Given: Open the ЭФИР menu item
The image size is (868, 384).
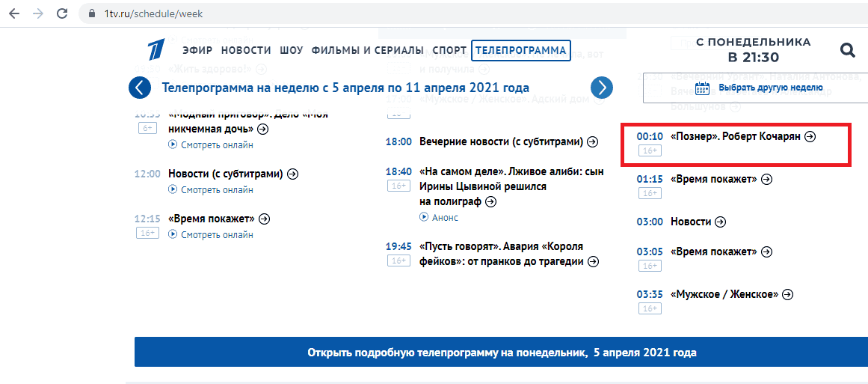Looking at the screenshot, I should 197,51.
